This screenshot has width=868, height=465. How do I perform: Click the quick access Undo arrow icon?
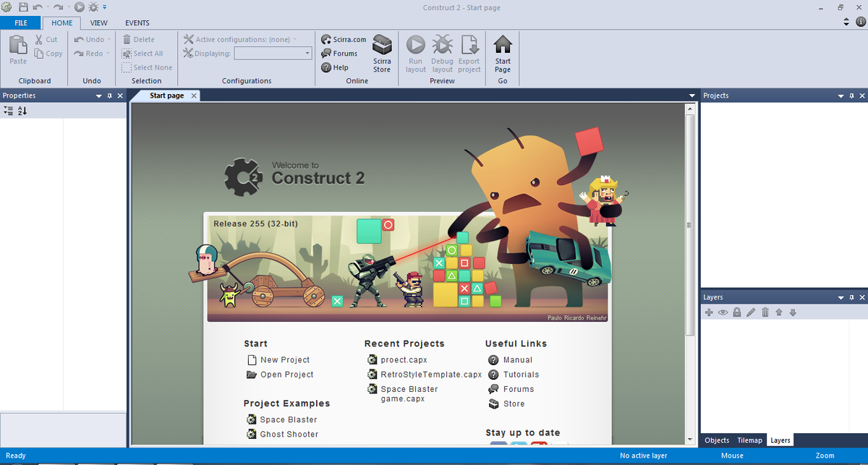point(38,7)
